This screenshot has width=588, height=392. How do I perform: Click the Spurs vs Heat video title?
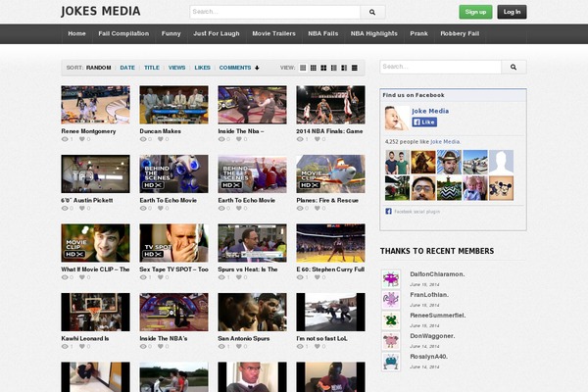coord(248,269)
